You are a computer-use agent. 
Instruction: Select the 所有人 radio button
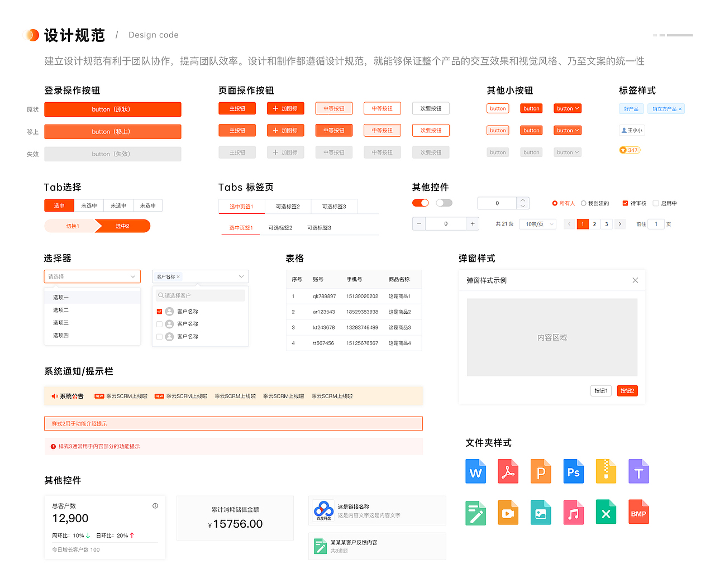[x=555, y=203]
